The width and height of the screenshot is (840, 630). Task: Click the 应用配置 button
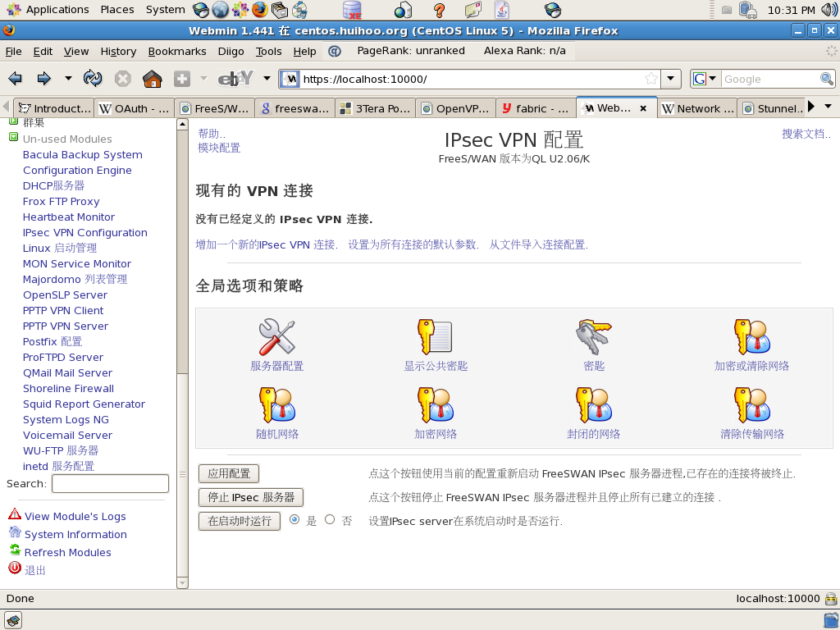coord(229,473)
